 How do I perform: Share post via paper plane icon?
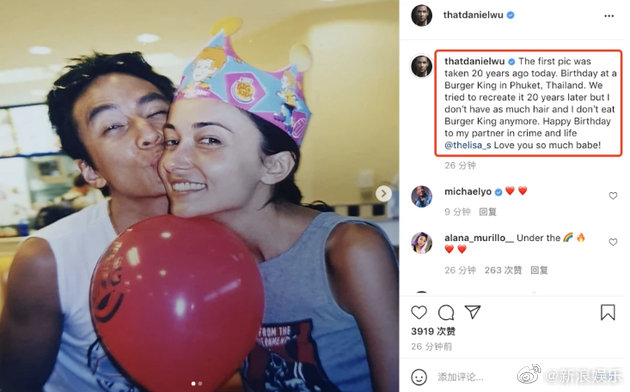472,312
